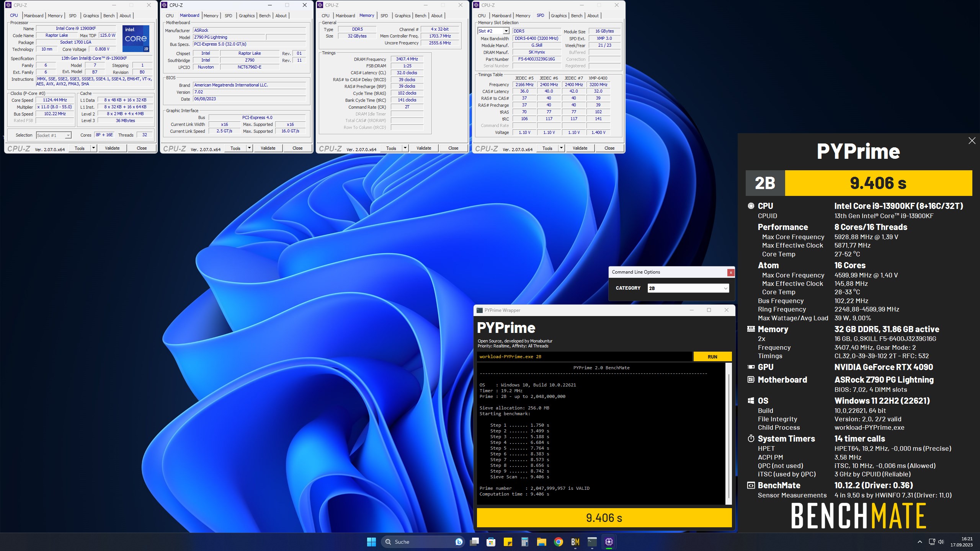Viewport: 980px width, 551px height.
Task: Click the workload-PYPrime.exe 2B command field
Action: pyautogui.click(x=585, y=357)
